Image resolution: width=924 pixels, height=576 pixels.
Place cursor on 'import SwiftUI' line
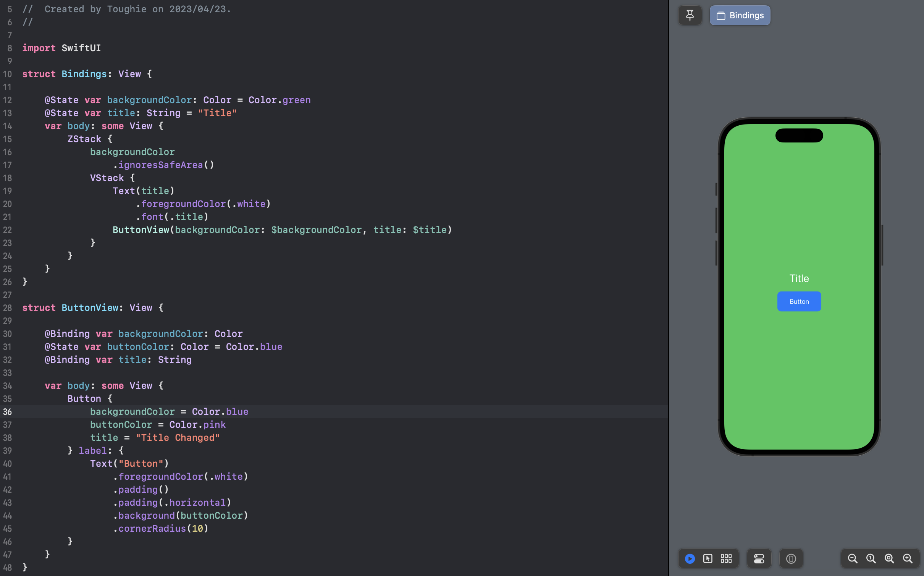click(x=61, y=48)
